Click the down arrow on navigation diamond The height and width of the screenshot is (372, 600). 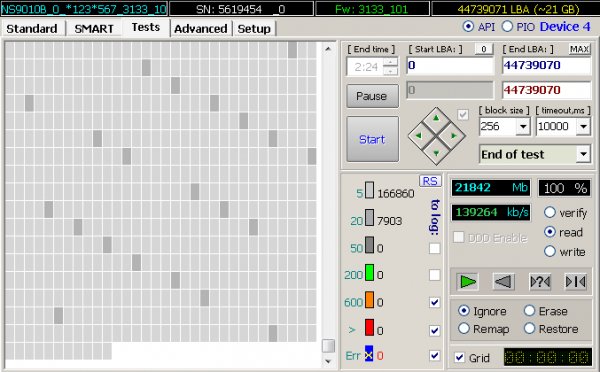[436, 153]
